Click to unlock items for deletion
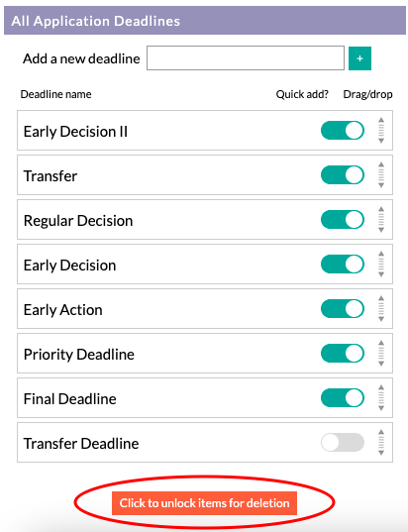 tap(205, 503)
